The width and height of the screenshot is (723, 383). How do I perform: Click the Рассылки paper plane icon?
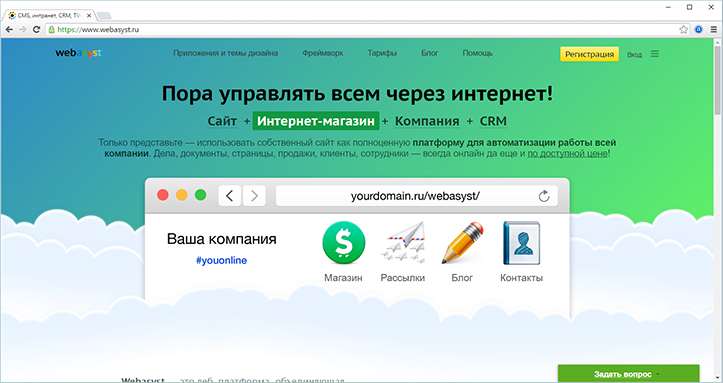click(x=403, y=243)
